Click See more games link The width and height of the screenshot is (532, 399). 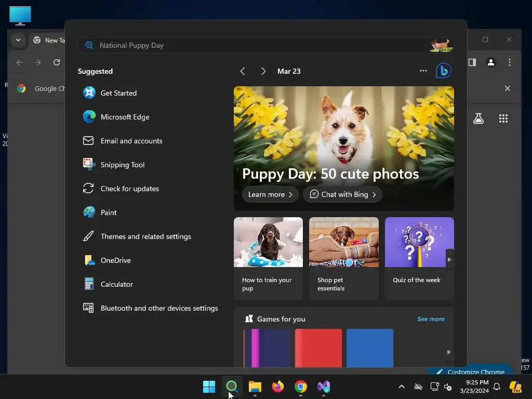click(431, 319)
